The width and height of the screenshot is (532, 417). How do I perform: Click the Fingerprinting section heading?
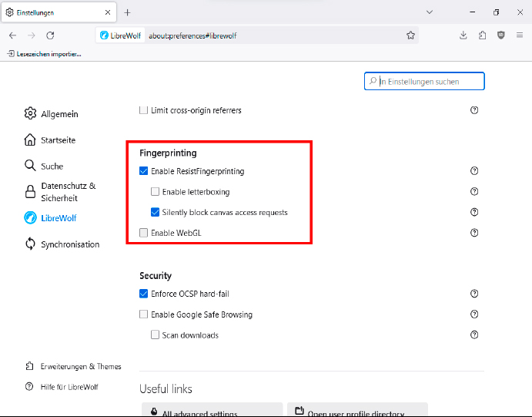point(168,153)
